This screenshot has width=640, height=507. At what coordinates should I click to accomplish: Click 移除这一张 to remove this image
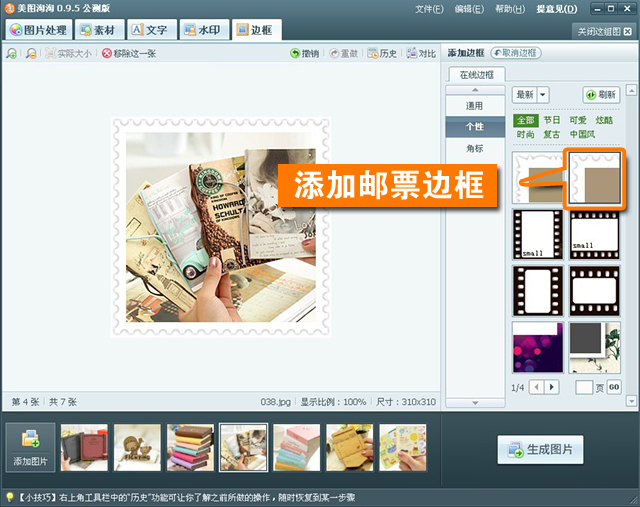tap(128, 53)
